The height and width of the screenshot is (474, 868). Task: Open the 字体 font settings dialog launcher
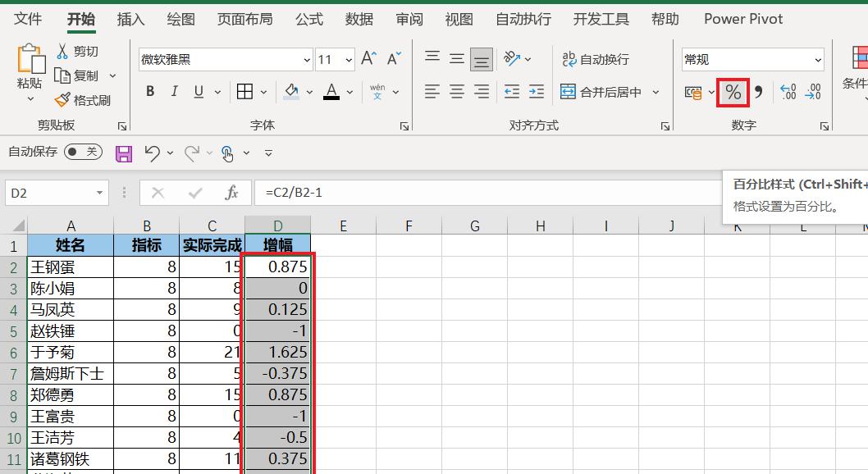[404, 126]
